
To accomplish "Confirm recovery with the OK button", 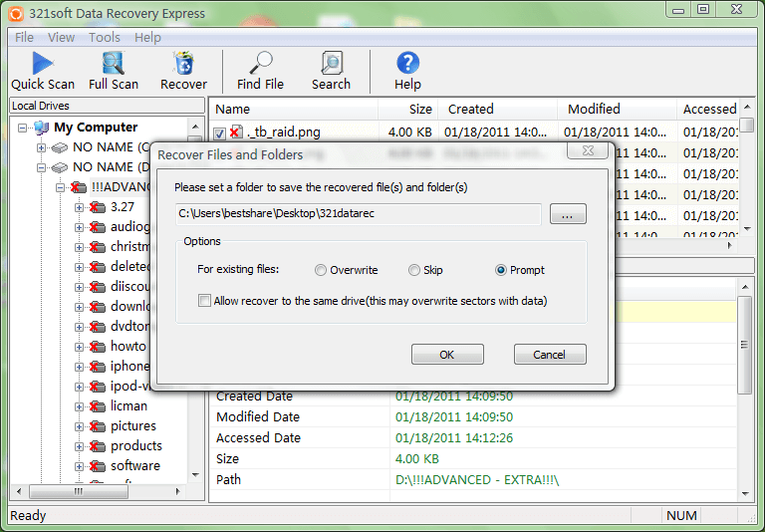I will 447,355.
